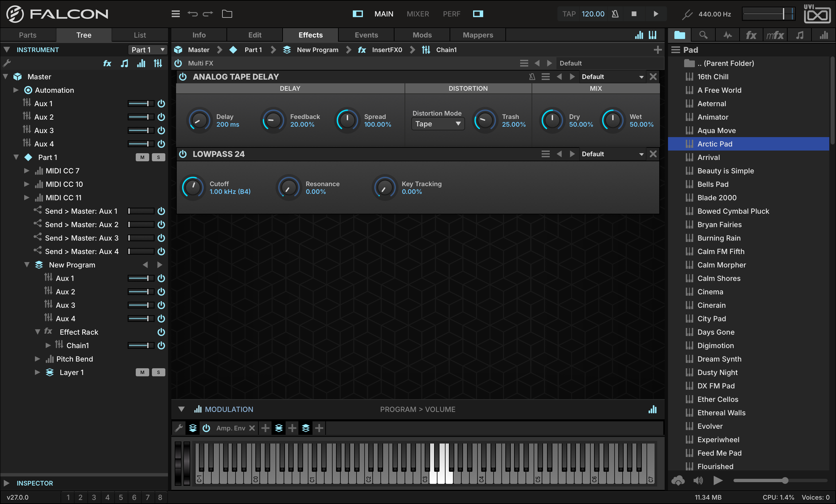Open the main hamburger menu
836x504 pixels.
[175, 14]
